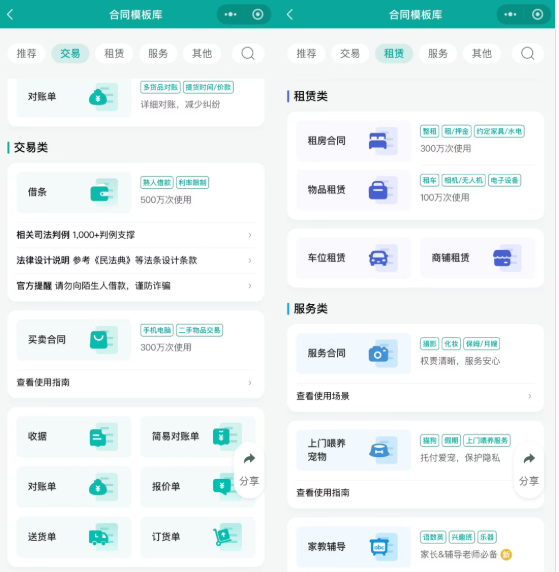Open the more options dots on left screen
The width and height of the screenshot is (559, 572).
click(x=231, y=15)
